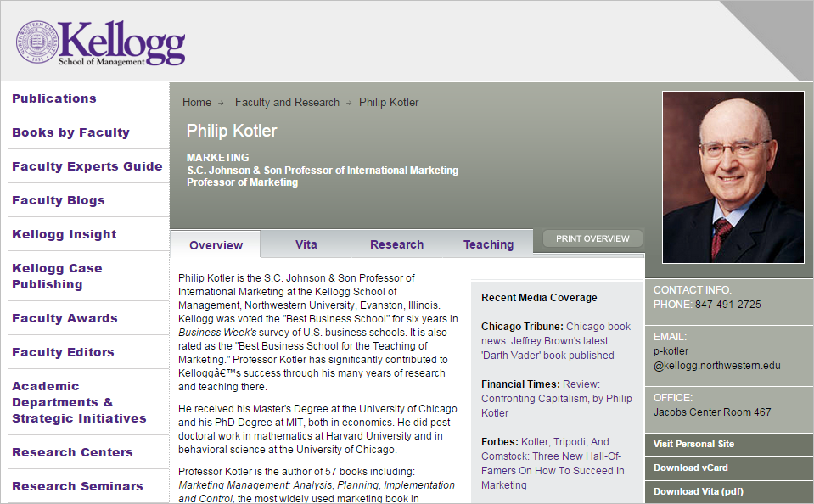This screenshot has height=504, width=814.
Task: Click Faculty and Research breadcrumb
Action: click(287, 103)
